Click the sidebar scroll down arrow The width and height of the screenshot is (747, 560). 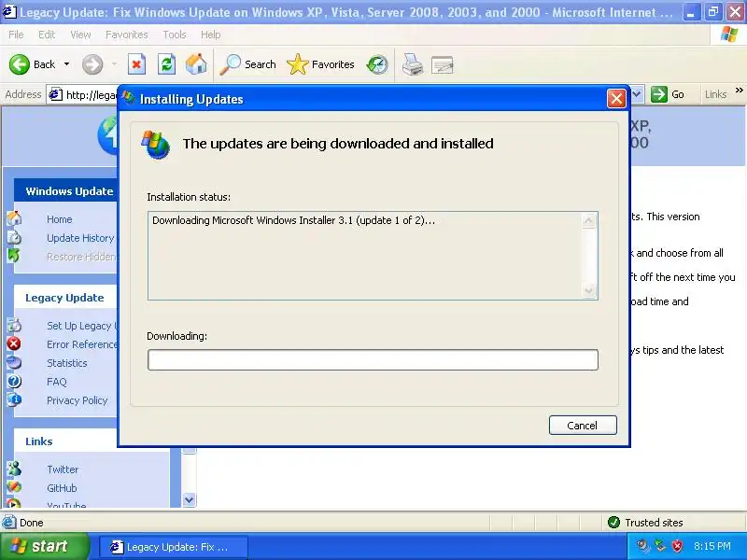[190, 499]
